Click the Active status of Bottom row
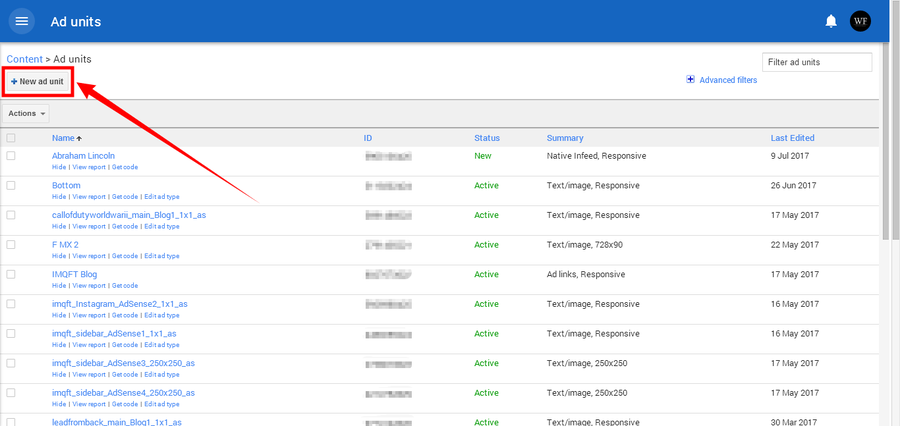The width and height of the screenshot is (900, 426). pos(486,185)
